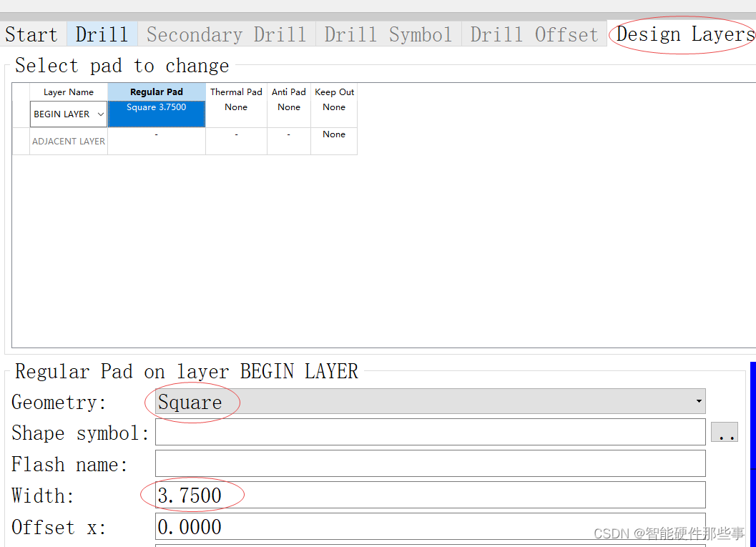Click the Offset x field showing 0.0000
This screenshot has width=756, height=547.
[x=429, y=526]
